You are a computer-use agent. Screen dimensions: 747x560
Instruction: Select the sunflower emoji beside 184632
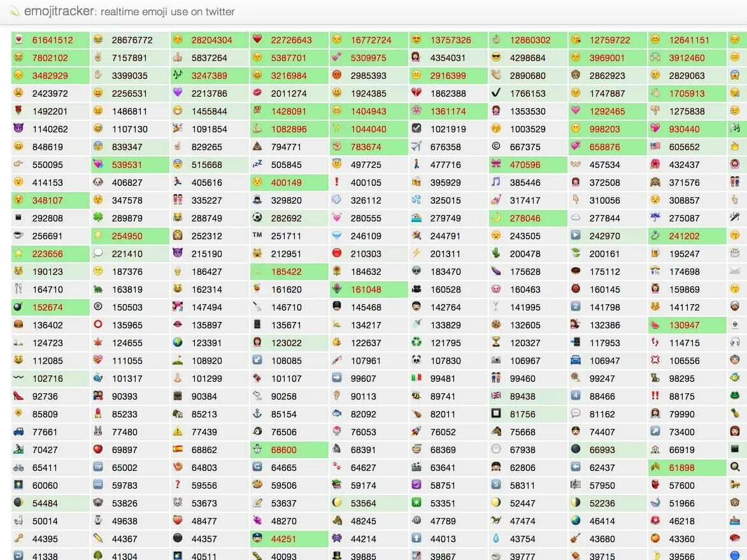[x=337, y=271]
